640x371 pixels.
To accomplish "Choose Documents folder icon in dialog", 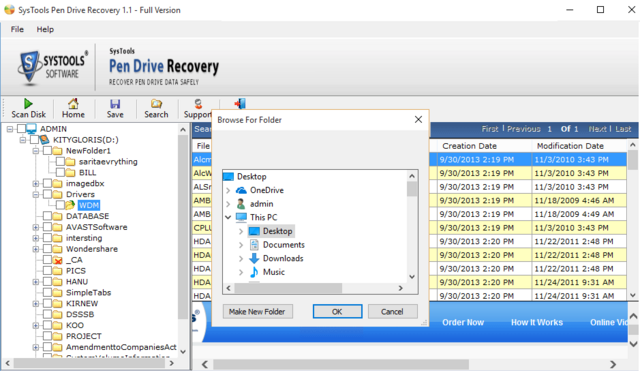I will (254, 244).
